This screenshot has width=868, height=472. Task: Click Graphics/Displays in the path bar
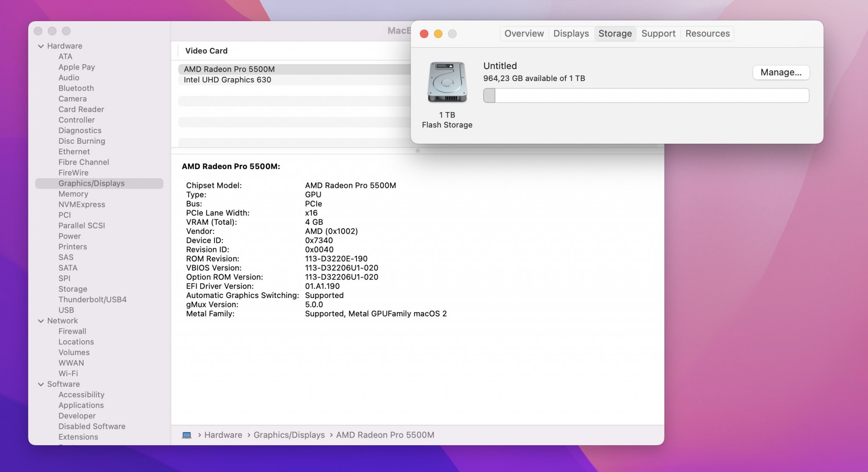289,435
